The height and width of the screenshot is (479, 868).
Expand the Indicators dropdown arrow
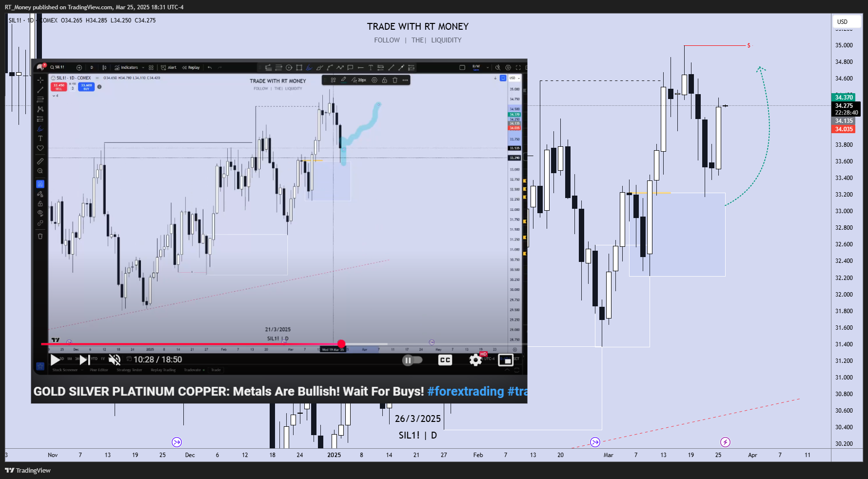(x=143, y=68)
